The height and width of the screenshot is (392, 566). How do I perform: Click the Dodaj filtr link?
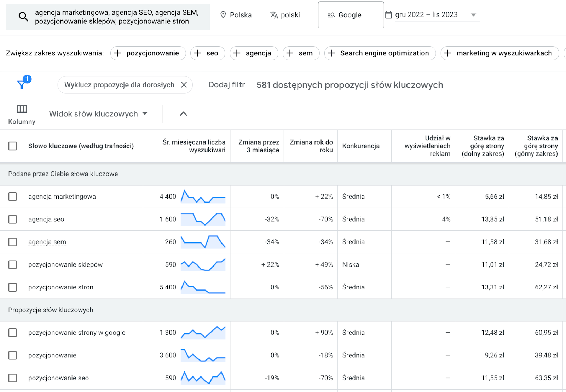227,85
